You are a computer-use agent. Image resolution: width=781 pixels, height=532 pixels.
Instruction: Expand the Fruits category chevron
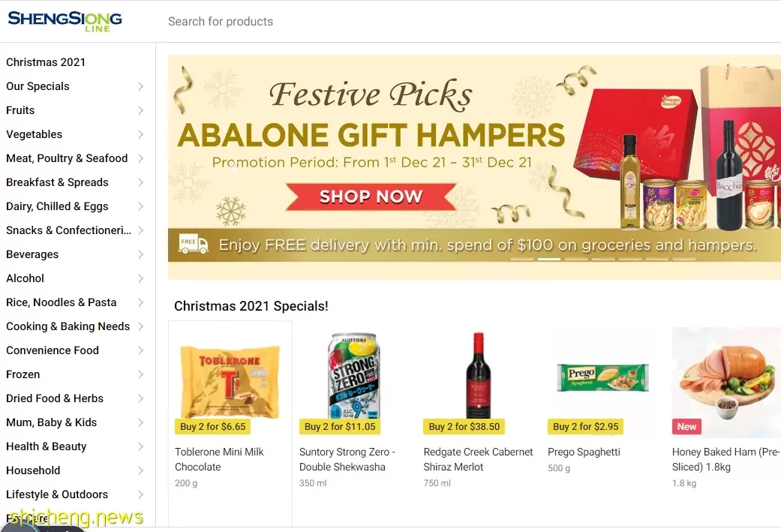(x=140, y=110)
